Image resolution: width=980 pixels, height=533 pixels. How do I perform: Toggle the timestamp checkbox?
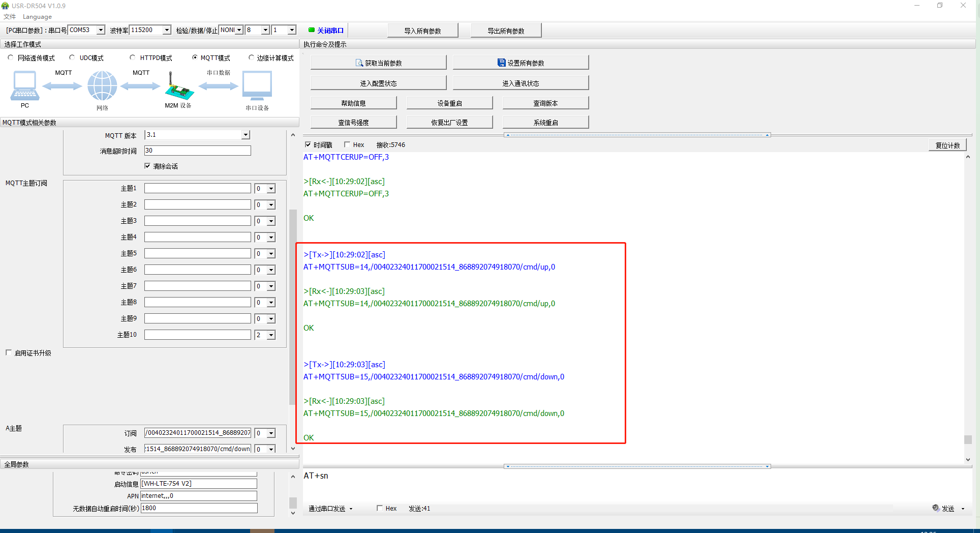click(x=308, y=145)
